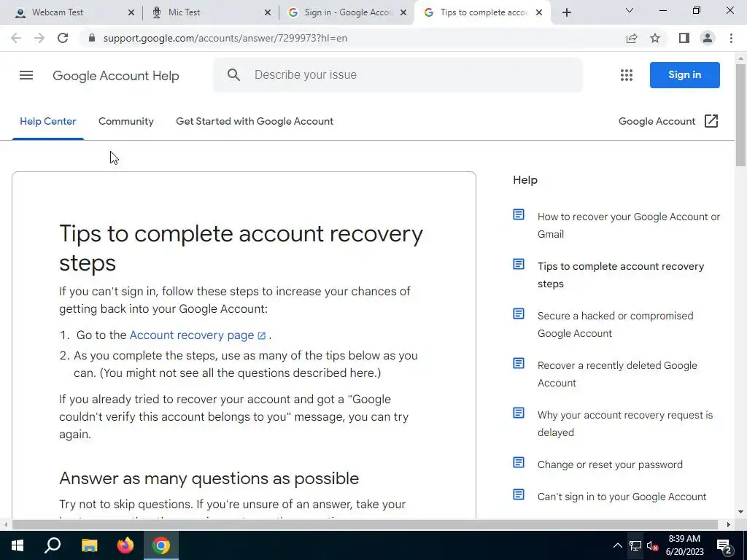Close the Mic Test tab
Image resolution: width=747 pixels, height=560 pixels.
coord(268,13)
